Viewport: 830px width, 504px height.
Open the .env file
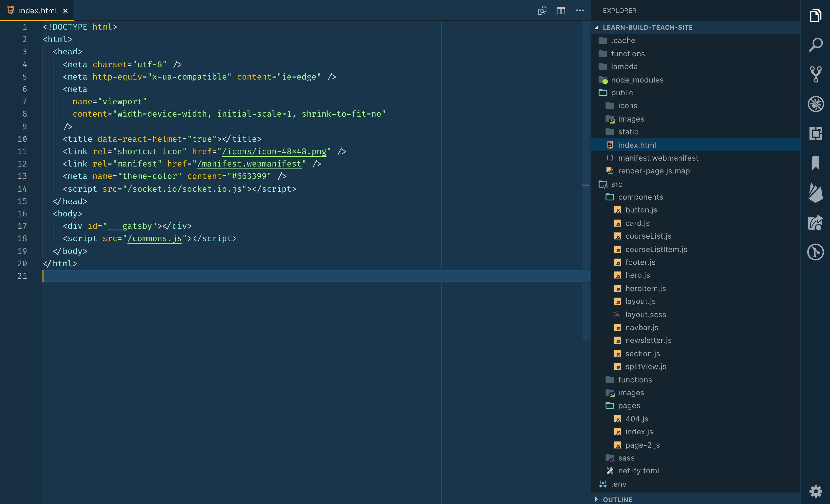[696, 484]
